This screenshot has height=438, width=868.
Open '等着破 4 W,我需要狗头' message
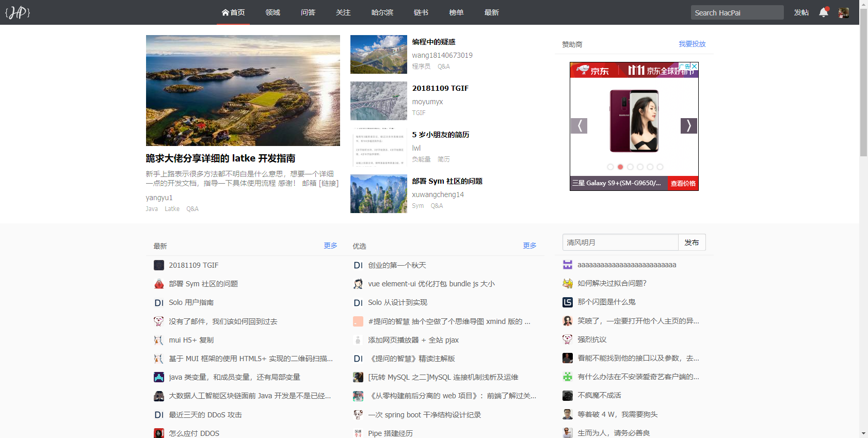618,414
